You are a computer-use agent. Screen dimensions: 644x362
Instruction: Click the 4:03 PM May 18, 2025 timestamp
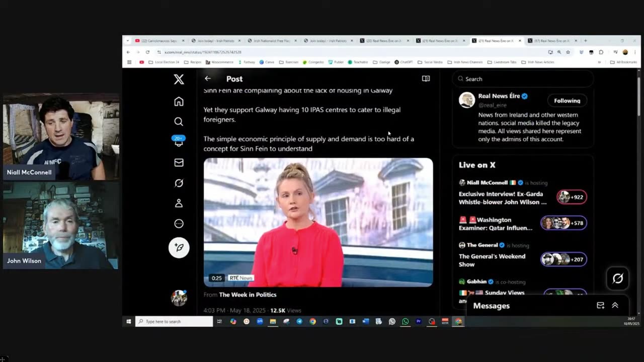coord(235,310)
